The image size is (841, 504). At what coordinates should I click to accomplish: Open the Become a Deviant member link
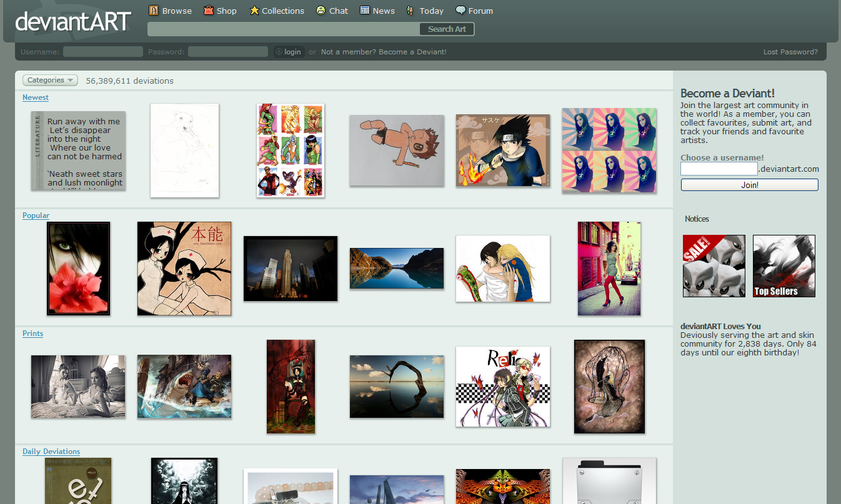384,52
